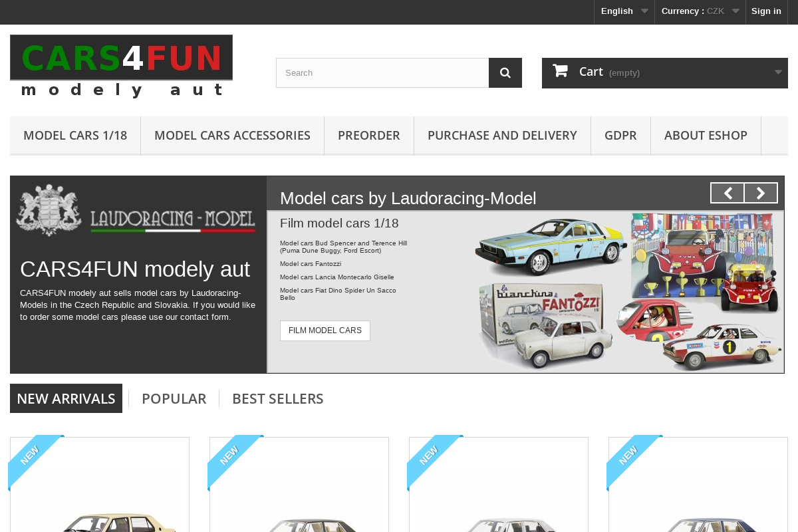The width and height of the screenshot is (798, 532).
Task: Open the second new arrival product thumbnail
Action: click(299, 485)
